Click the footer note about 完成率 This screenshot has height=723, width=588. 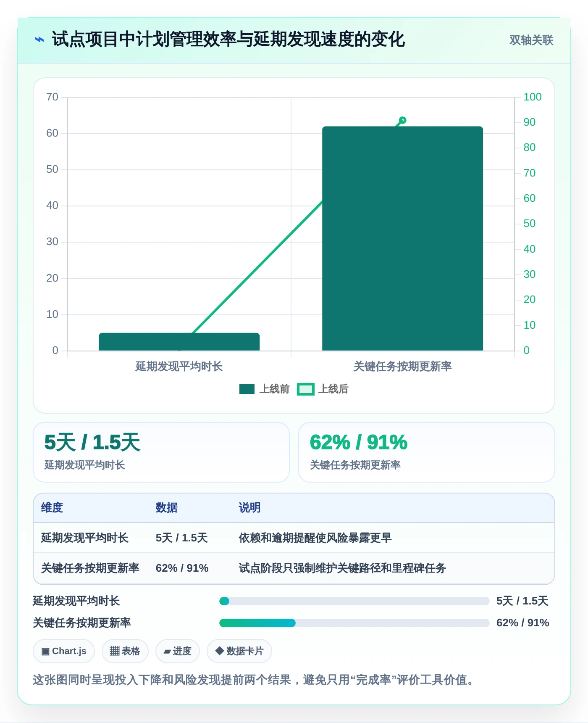254,680
